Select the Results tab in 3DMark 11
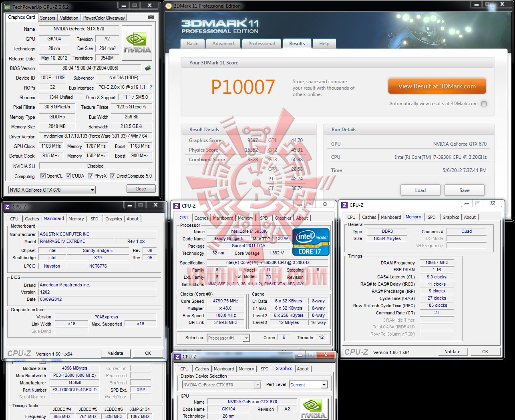515x420 pixels. click(x=297, y=44)
